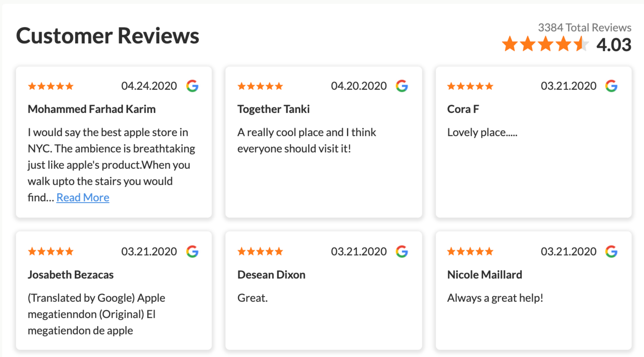The height and width of the screenshot is (357, 644).
Task: Click Google logo on Cora F review
Action: 611,86
